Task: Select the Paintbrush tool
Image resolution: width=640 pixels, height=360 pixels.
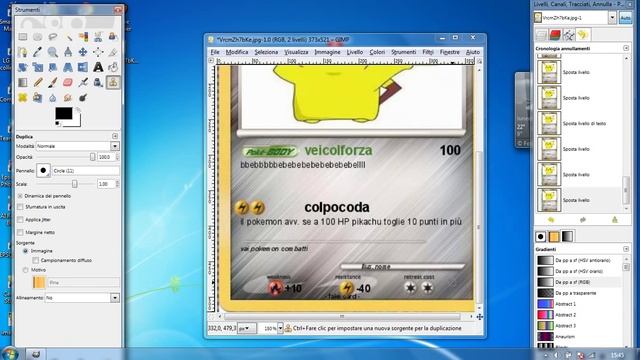Action: point(53,82)
